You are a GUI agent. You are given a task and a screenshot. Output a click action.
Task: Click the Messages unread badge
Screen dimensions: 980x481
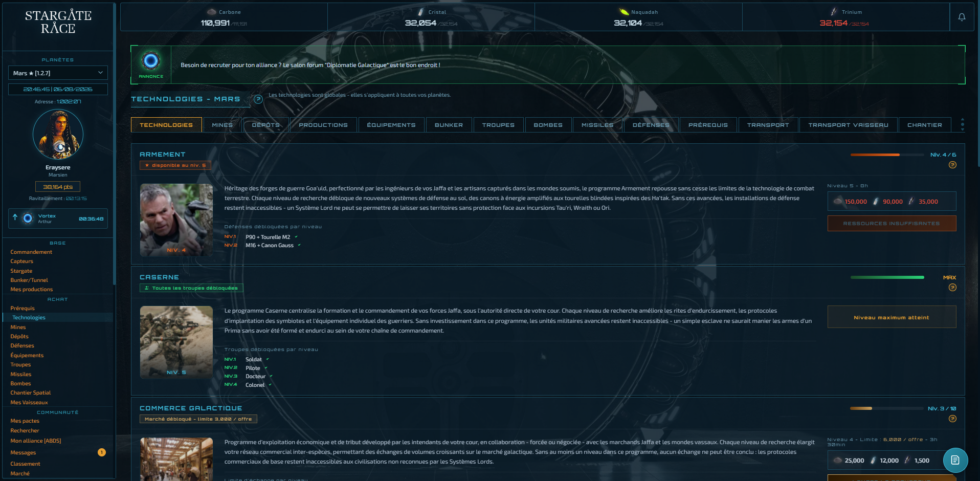pos(102,452)
